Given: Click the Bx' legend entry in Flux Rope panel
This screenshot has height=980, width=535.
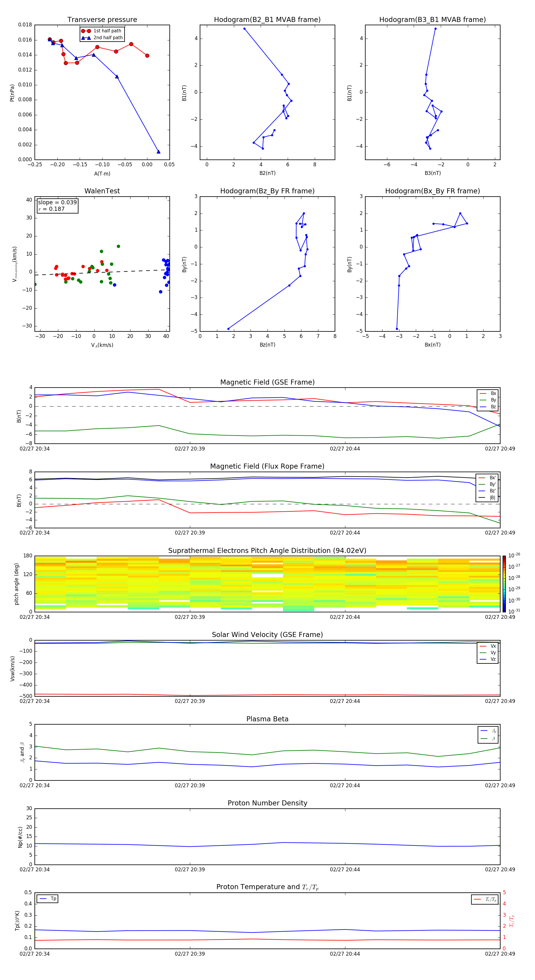Looking at the screenshot, I should pyautogui.click(x=487, y=478).
